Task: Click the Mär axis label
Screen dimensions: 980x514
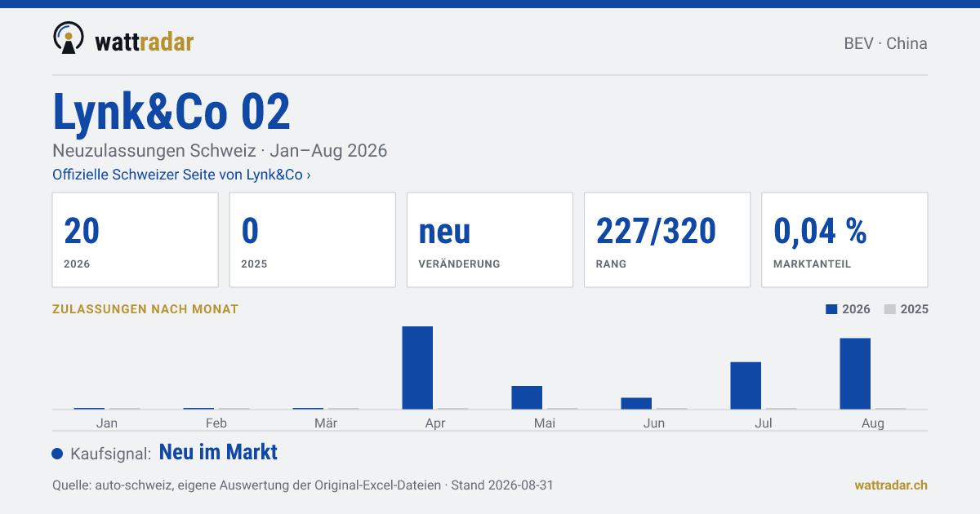Action: point(326,423)
